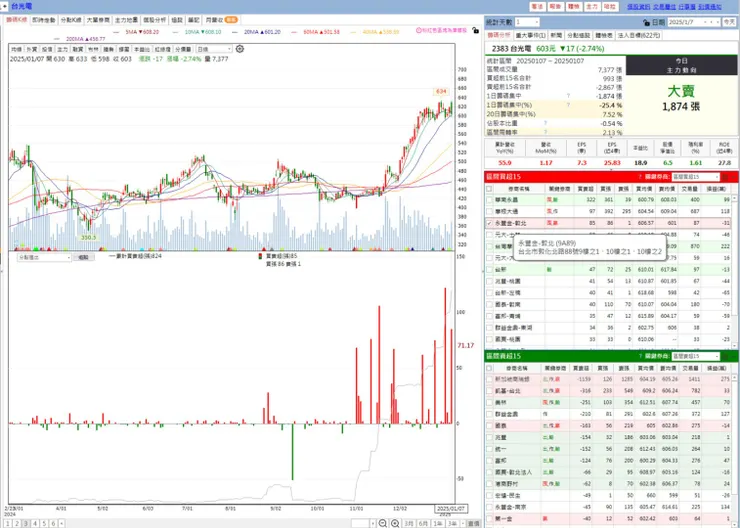Open the 統計天數 dropdown
The image size is (740, 528).
tap(527, 22)
